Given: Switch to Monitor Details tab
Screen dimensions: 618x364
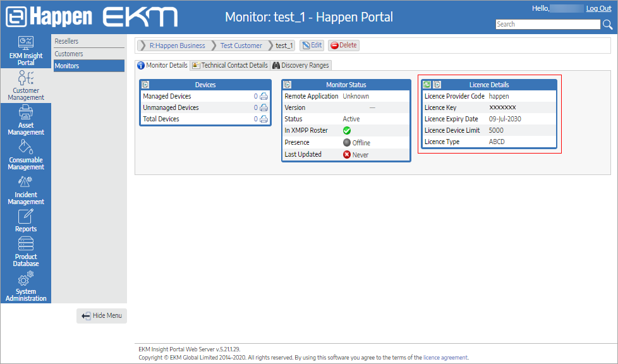Looking at the screenshot, I should click(162, 65).
